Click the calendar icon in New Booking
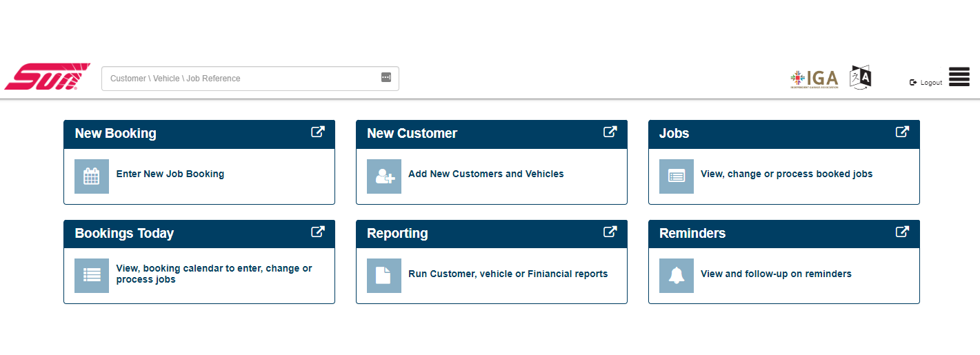 point(92,176)
